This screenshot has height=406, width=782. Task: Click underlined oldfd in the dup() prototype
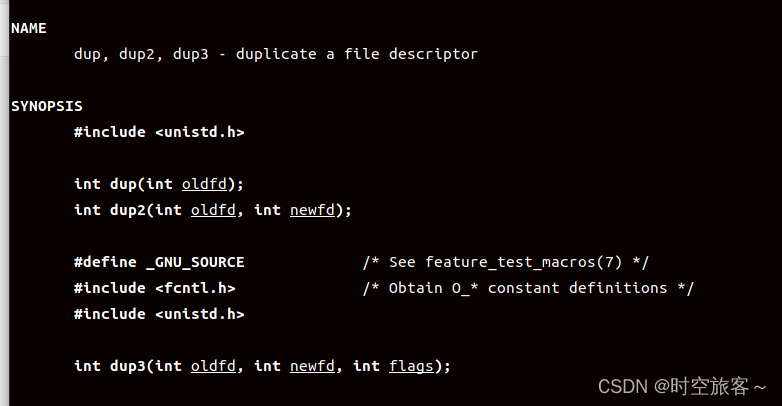coord(205,184)
